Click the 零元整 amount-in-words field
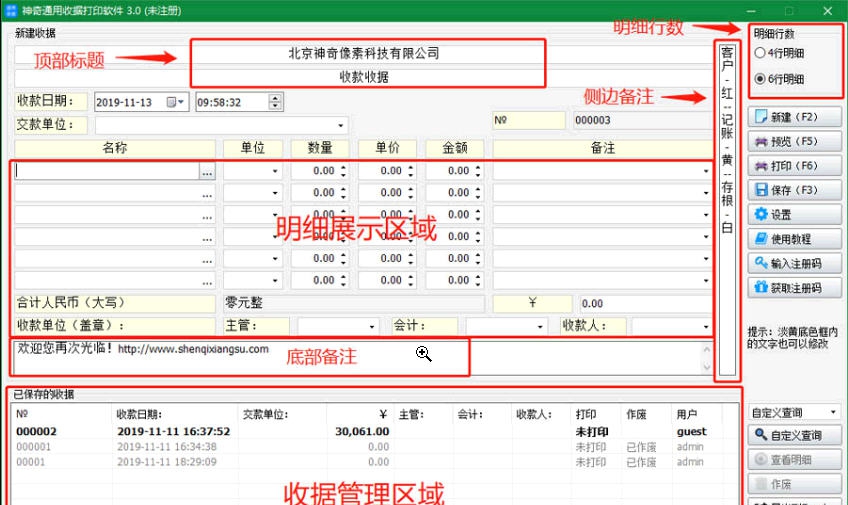The height and width of the screenshot is (505, 848). tap(354, 303)
